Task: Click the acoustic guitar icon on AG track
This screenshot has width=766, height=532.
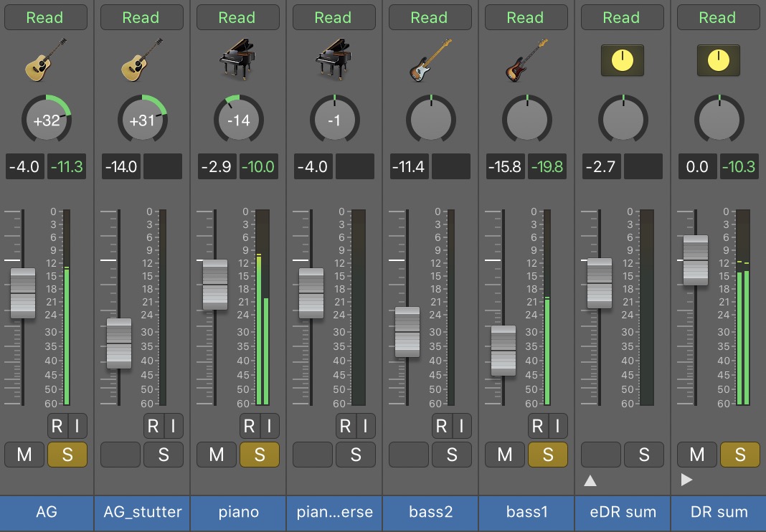Action: [46, 59]
